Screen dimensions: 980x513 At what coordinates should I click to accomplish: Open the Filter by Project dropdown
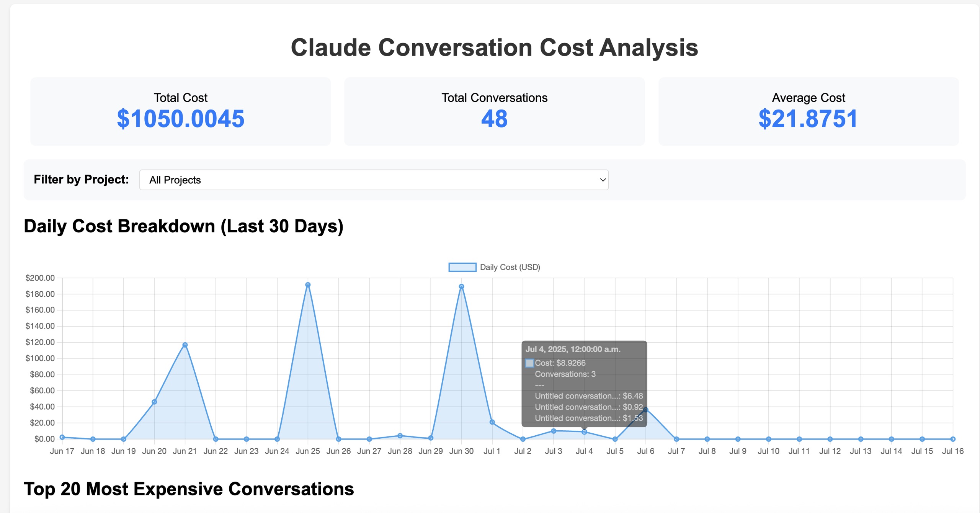pos(374,180)
